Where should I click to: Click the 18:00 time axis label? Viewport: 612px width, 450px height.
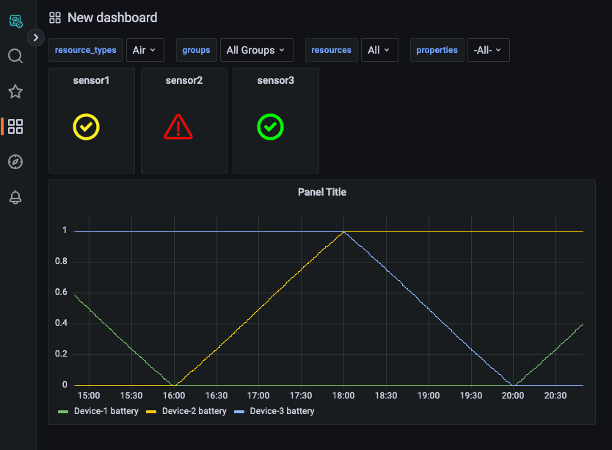click(x=343, y=396)
